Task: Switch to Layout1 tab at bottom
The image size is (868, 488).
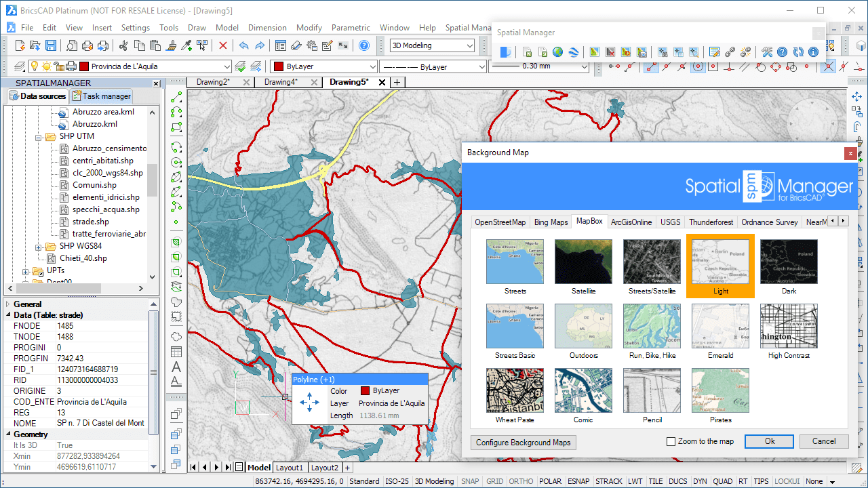Action: pyautogui.click(x=290, y=468)
